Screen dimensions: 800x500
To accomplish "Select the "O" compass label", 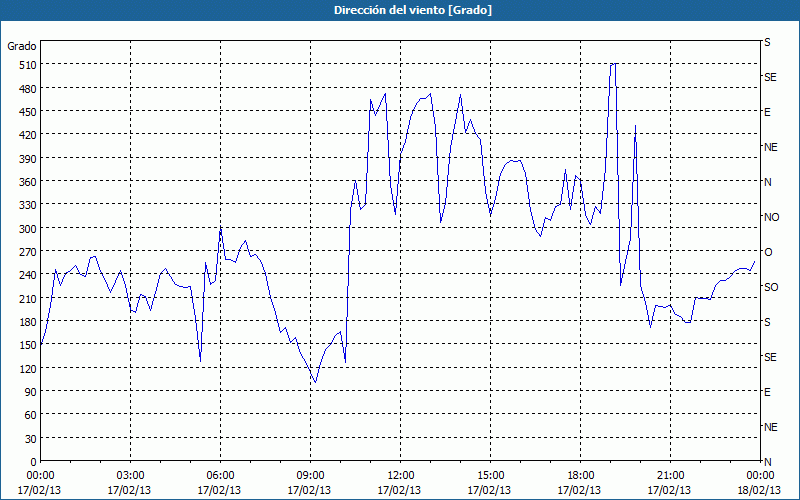I will click(768, 252).
